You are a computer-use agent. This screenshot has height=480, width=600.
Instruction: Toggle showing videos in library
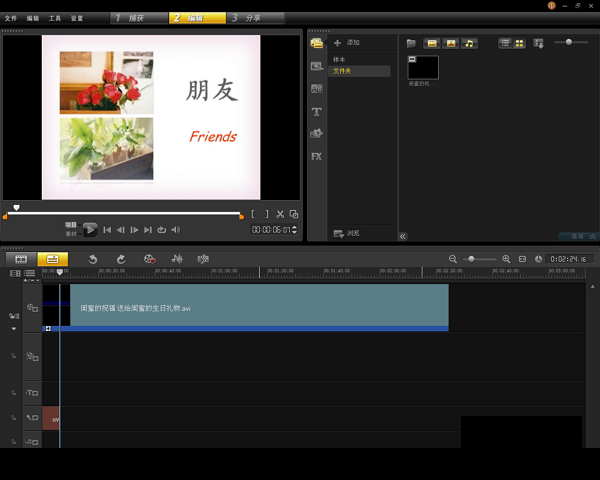[432, 43]
